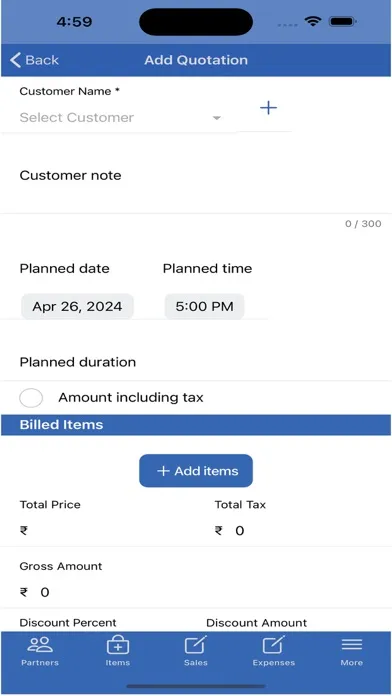Expand the Select Customer dropdown arrow

[x=217, y=118]
